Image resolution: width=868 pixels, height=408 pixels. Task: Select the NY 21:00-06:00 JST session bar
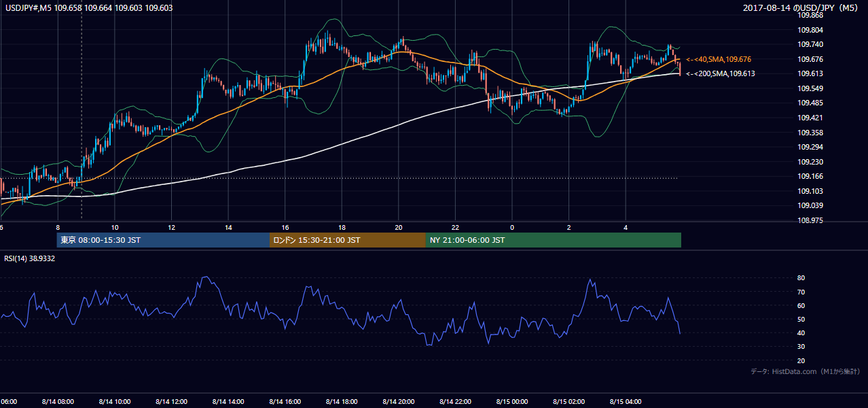click(554, 240)
